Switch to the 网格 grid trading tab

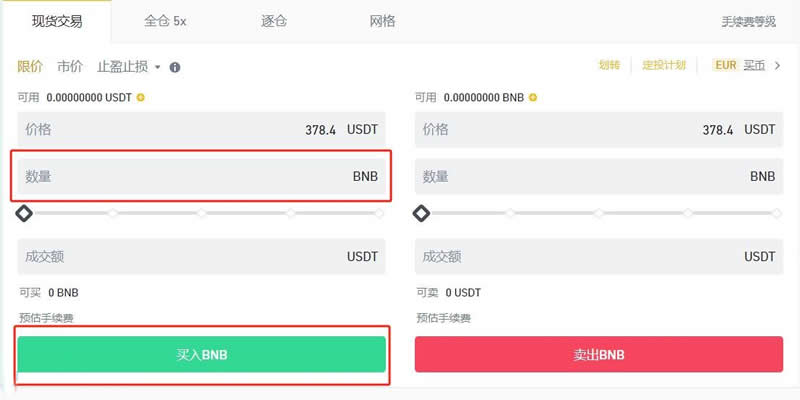tap(382, 21)
